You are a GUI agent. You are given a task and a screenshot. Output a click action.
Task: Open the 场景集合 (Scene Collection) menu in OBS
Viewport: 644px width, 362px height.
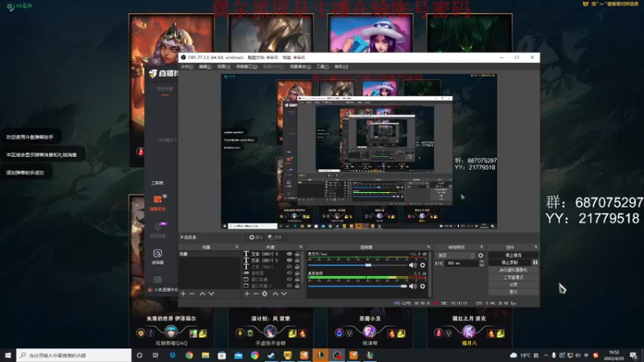299,67
